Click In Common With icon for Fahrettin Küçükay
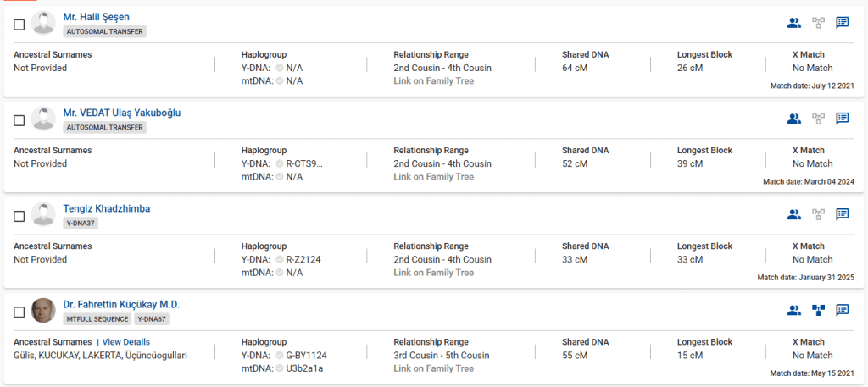This screenshot has height=387, width=868. (x=793, y=310)
